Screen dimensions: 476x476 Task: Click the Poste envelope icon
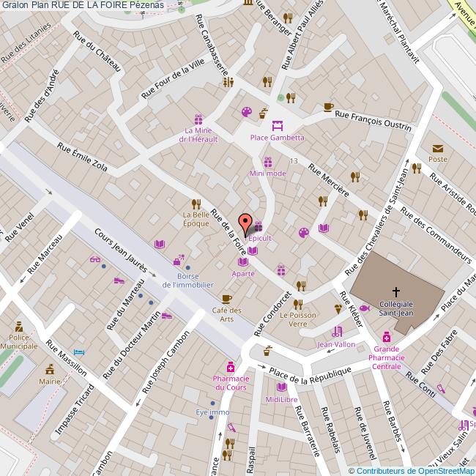pos(438,148)
